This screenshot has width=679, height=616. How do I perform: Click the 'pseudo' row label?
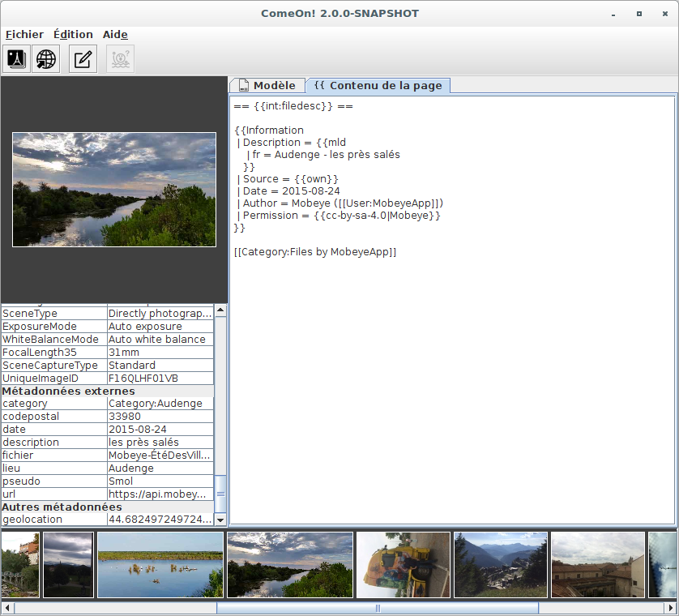[x=54, y=481]
